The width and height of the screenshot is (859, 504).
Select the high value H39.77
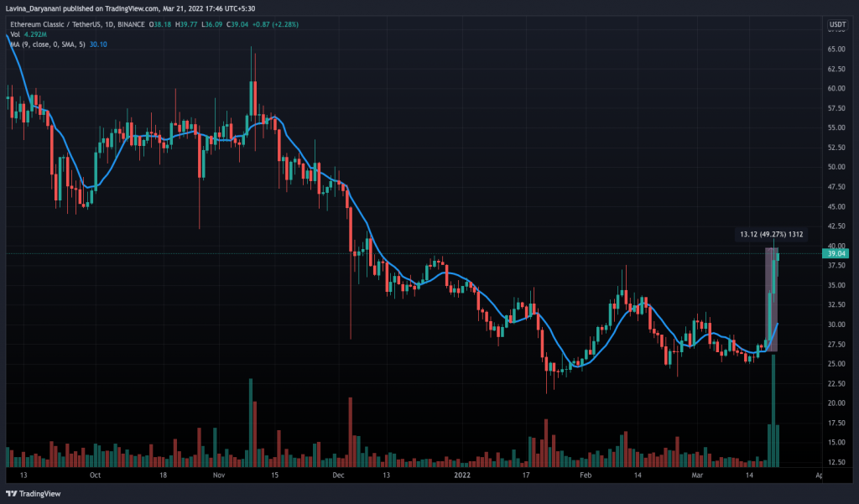pyautogui.click(x=186, y=24)
